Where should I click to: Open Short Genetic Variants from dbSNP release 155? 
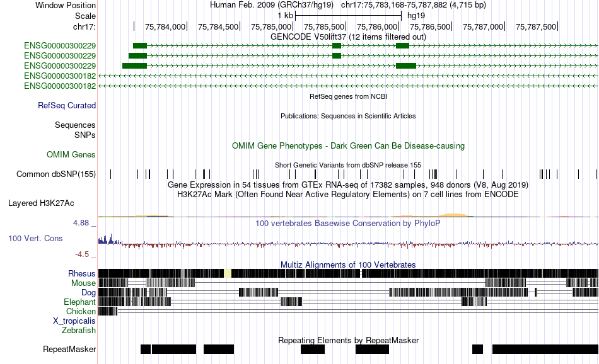(348, 165)
